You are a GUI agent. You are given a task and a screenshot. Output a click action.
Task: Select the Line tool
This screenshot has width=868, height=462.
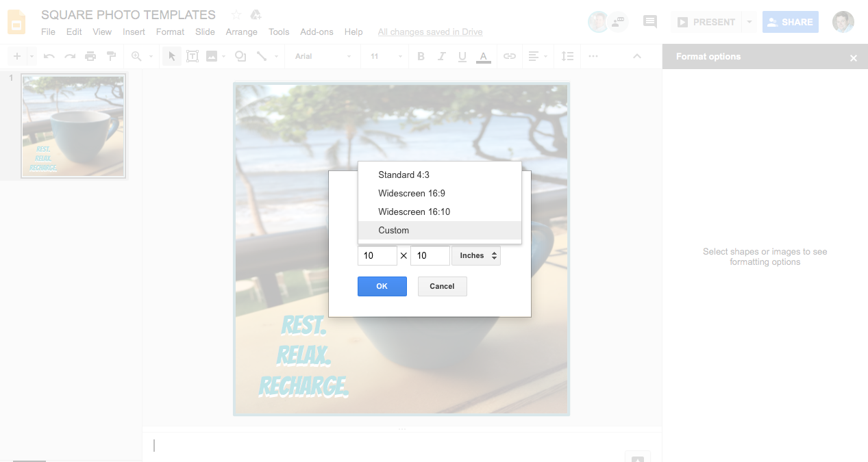(x=262, y=56)
